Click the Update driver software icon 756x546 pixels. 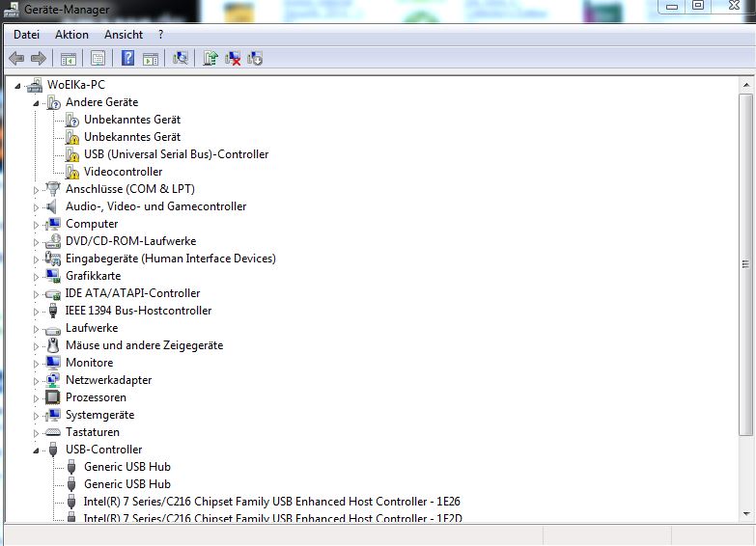pos(210,58)
